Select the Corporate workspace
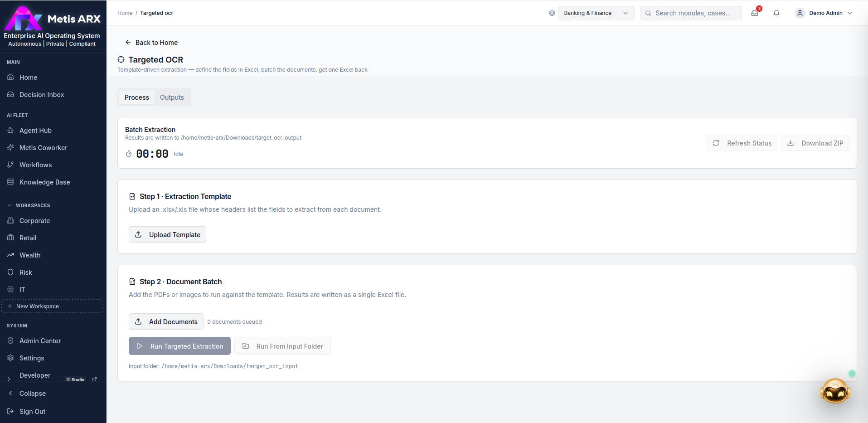Screen dimensions: 868x423 [x=53, y=221]
